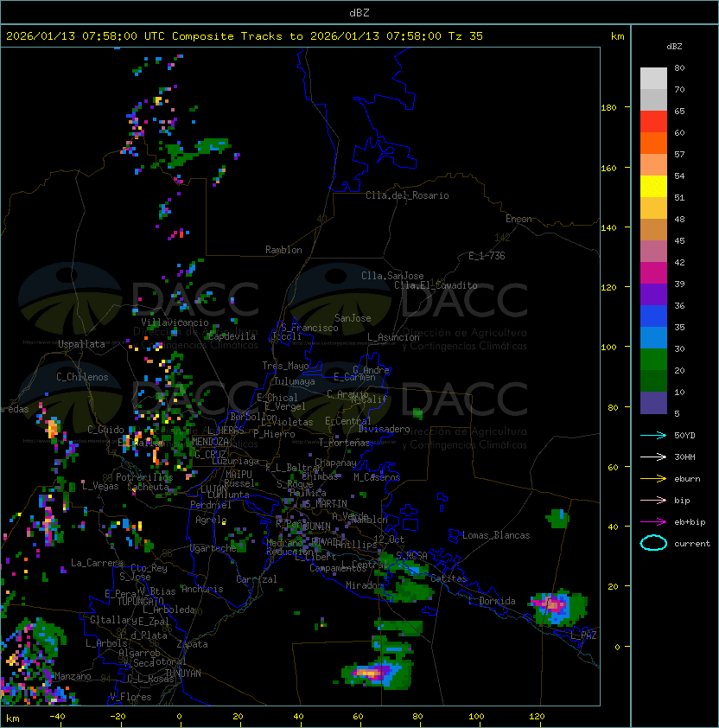
Task: Click the 'Ramblon' map label
Action: pyautogui.click(x=283, y=250)
